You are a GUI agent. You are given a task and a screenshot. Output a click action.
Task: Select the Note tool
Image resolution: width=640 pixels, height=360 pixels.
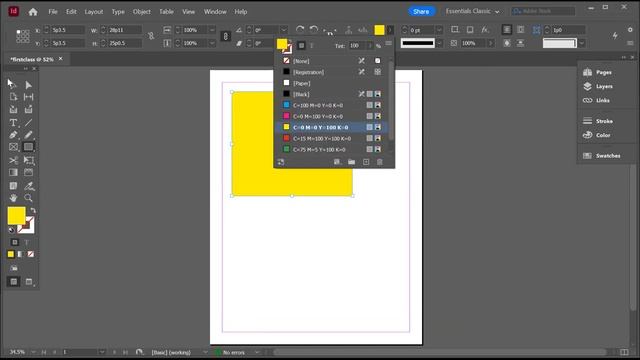13,186
